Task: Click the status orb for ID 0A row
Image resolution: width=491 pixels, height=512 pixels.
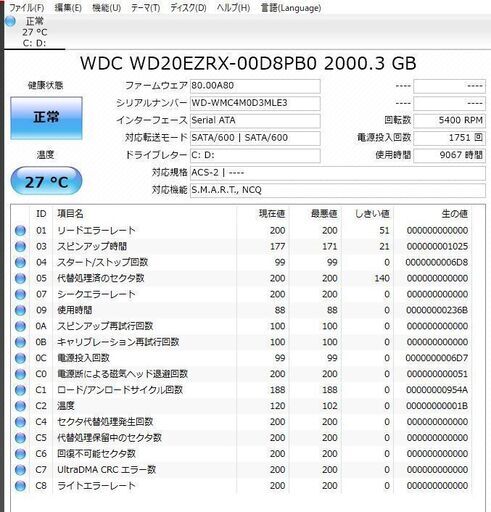Action: 20,326
